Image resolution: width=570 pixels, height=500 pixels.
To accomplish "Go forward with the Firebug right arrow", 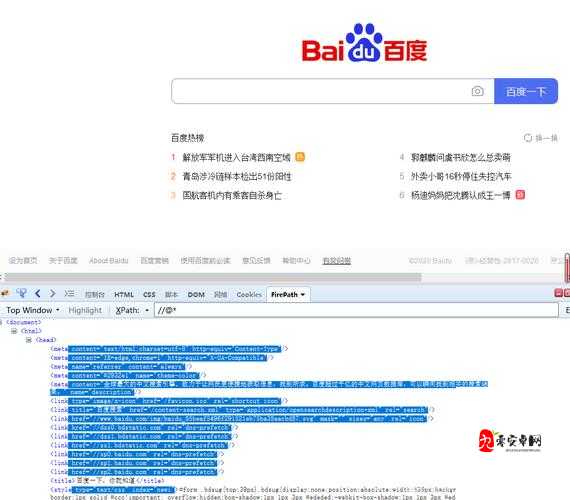I will pyautogui.click(x=53, y=293).
